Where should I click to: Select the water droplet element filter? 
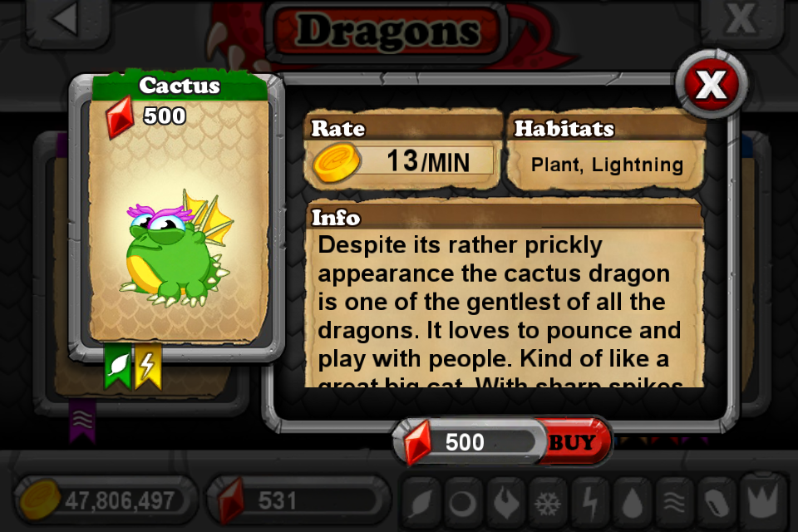632,502
